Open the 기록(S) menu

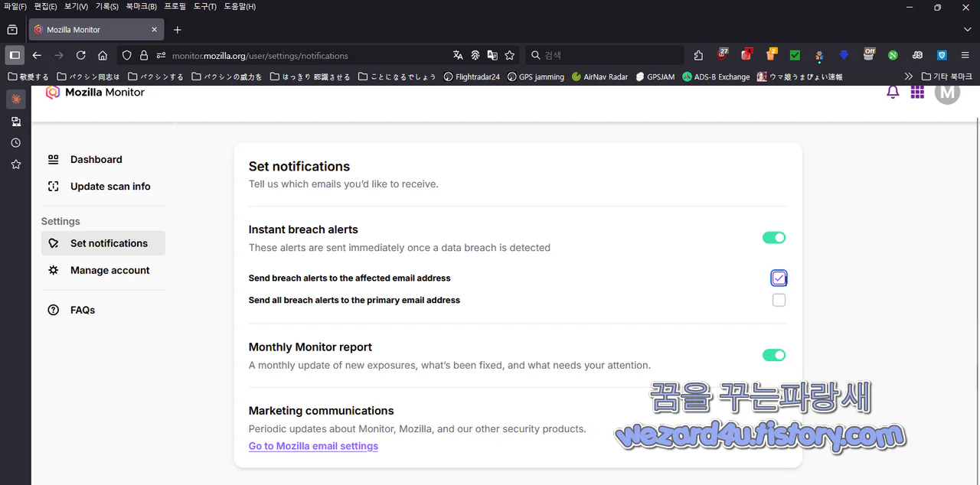pyautogui.click(x=106, y=7)
